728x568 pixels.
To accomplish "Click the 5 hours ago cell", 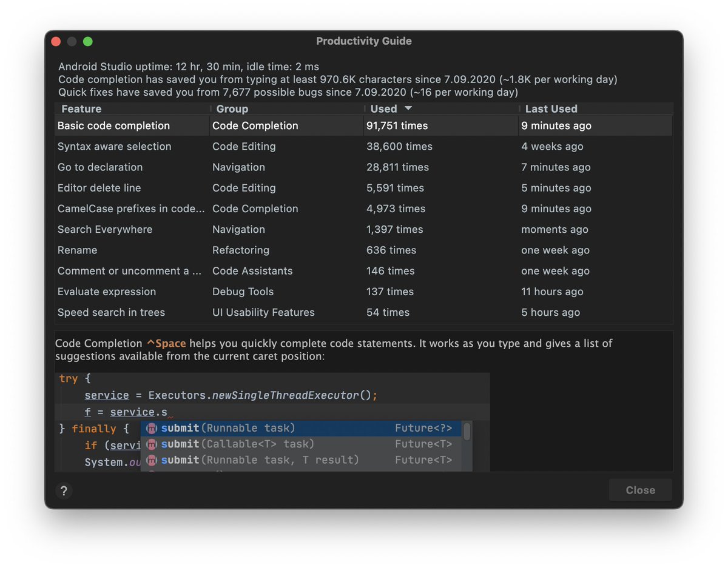I will tap(550, 312).
